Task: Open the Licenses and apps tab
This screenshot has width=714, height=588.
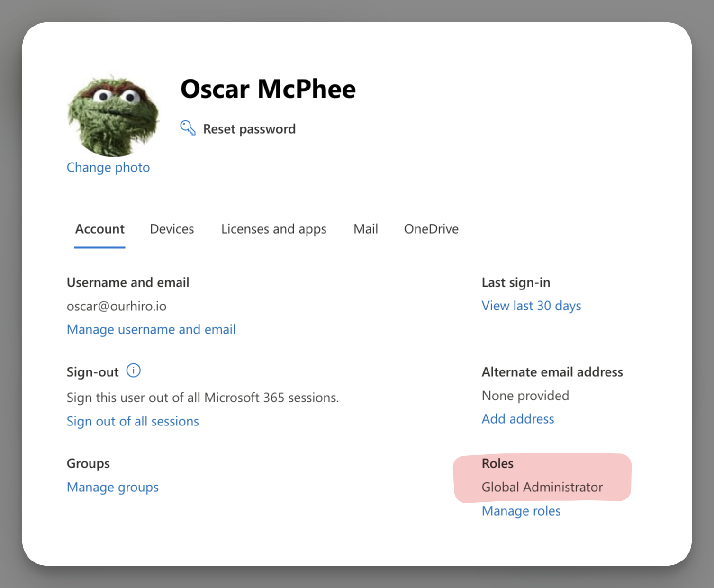Action: tap(273, 229)
